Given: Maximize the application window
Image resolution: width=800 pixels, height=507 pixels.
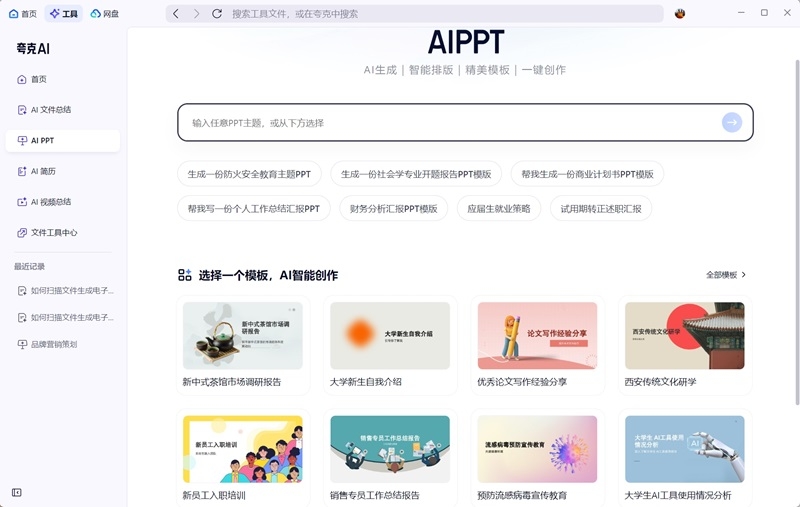Looking at the screenshot, I should click(x=764, y=13).
